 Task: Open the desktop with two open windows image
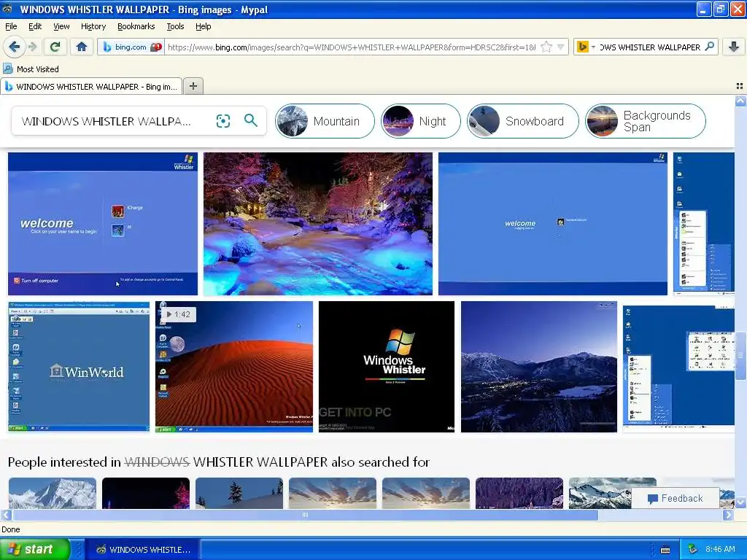(x=678, y=367)
